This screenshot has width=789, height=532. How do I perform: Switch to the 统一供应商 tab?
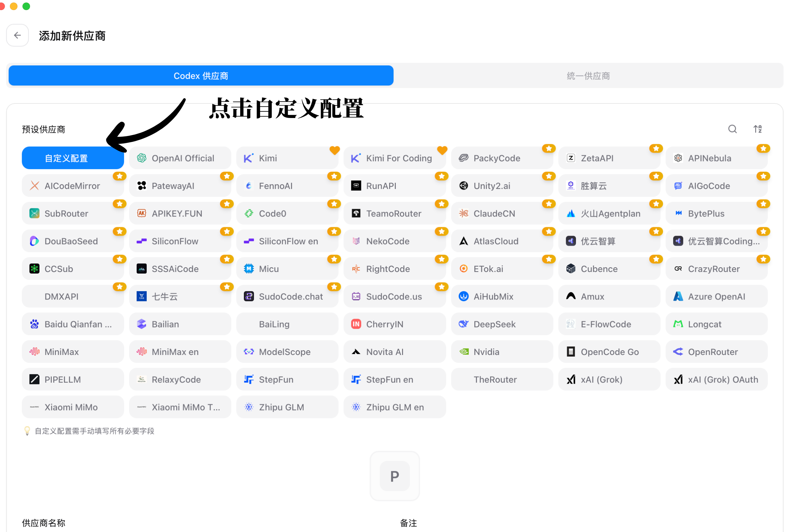tap(588, 76)
